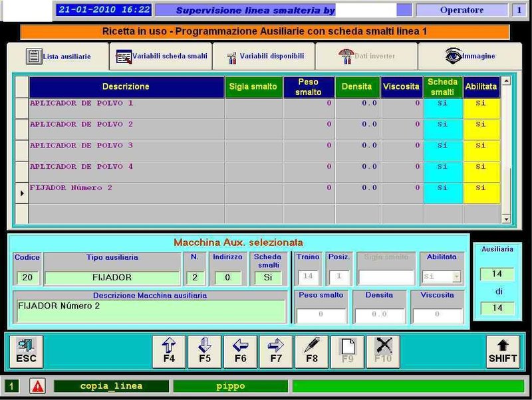The width and height of the screenshot is (532, 400).
Task: Click the Indirizzo field showing 0
Action: coord(227,278)
